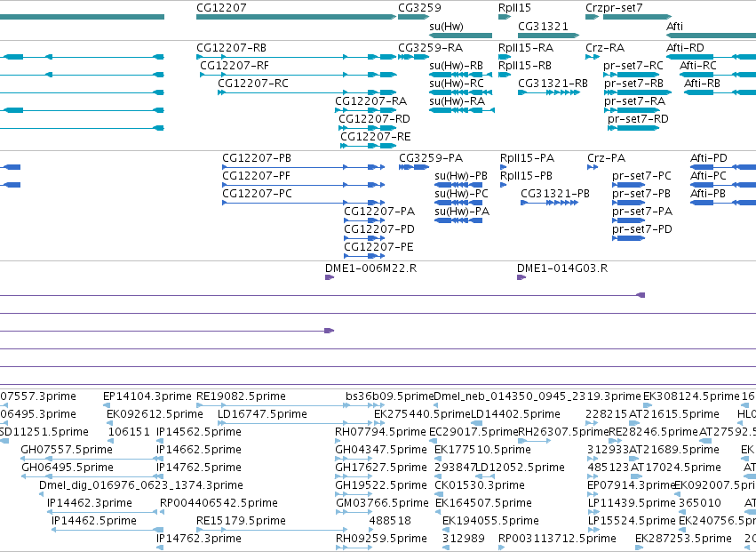This screenshot has width=756, height=552.
Task: Click protein RpII15-PB
Action: pos(504,185)
